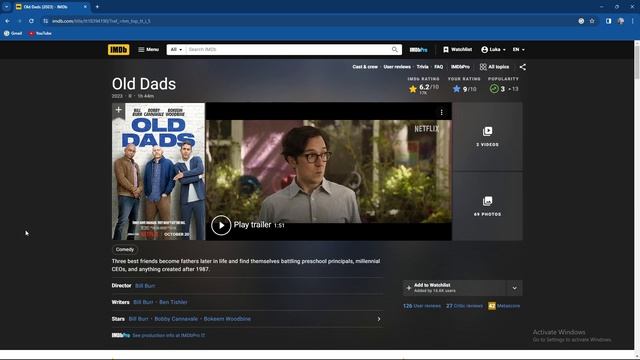Open the Menu hamburger button
Image resolution: width=640 pixels, height=360 pixels.
click(x=149, y=49)
